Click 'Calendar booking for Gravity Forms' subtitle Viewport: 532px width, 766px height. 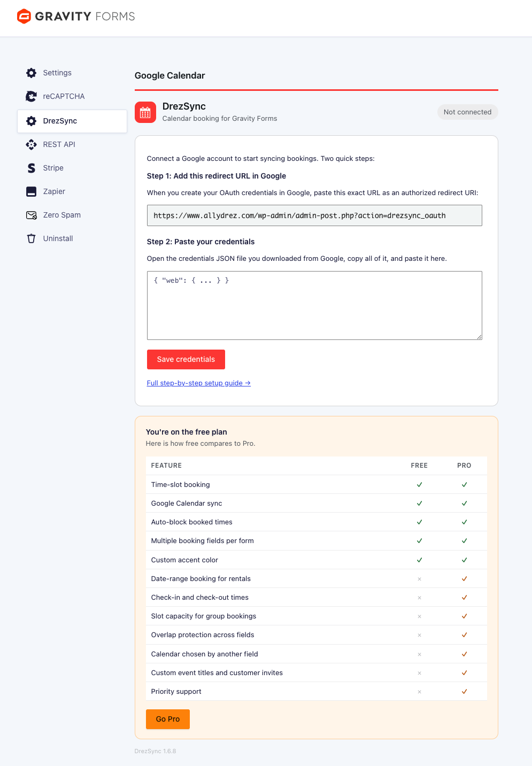[x=220, y=119]
